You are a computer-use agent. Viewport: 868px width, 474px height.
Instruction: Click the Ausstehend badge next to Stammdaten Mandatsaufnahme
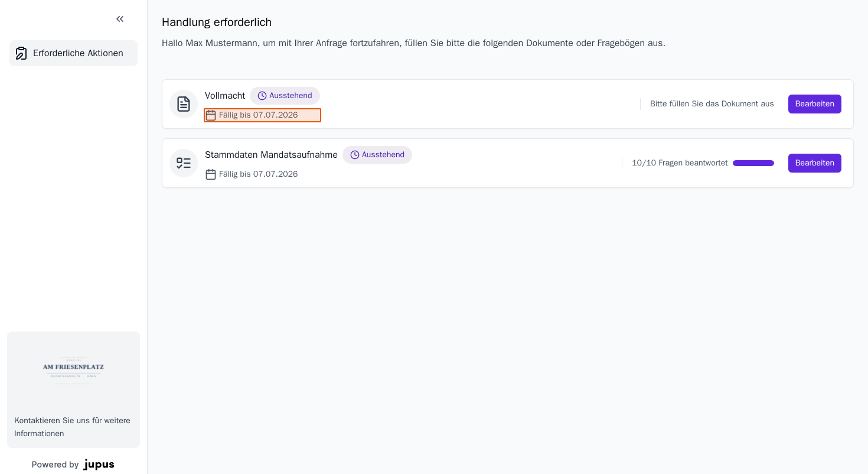[x=377, y=155]
